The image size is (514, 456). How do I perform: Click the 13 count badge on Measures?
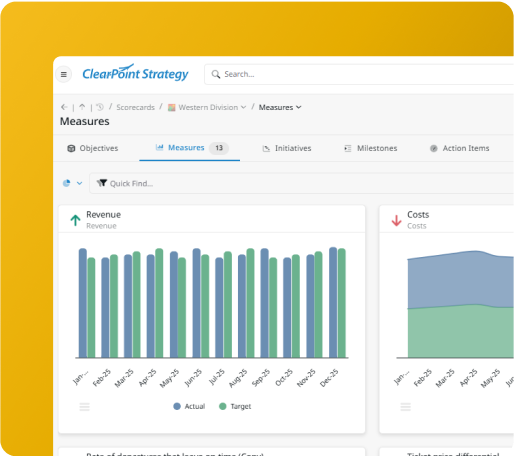click(219, 148)
